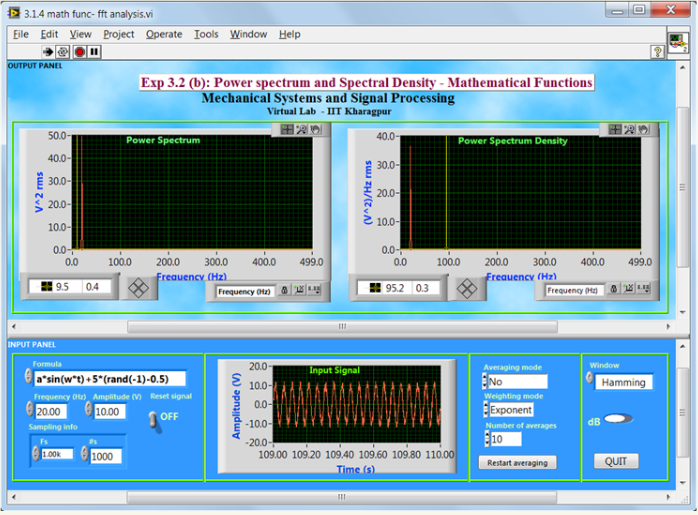Click the VI icon pane at top right
Image resolution: width=698 pixels, height=515 pixels.
[x=677, y=43]
